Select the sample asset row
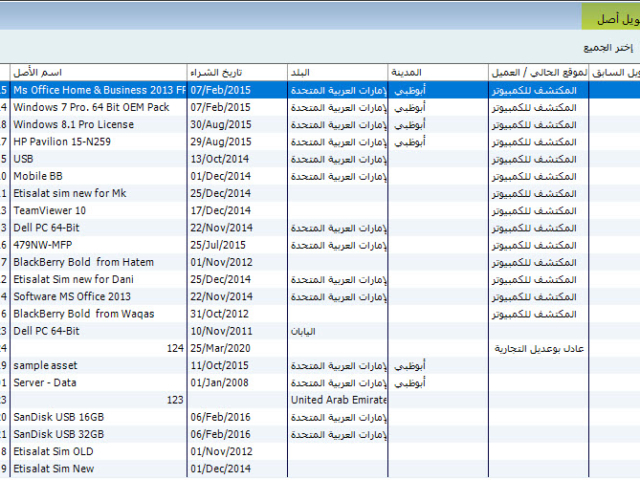 [x=320, y=365]
